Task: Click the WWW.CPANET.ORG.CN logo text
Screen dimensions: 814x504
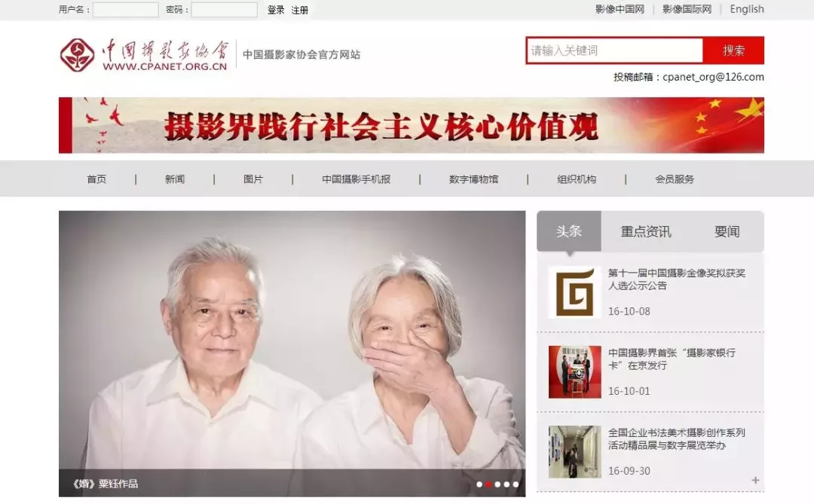Action: click(x=164, y=66)
